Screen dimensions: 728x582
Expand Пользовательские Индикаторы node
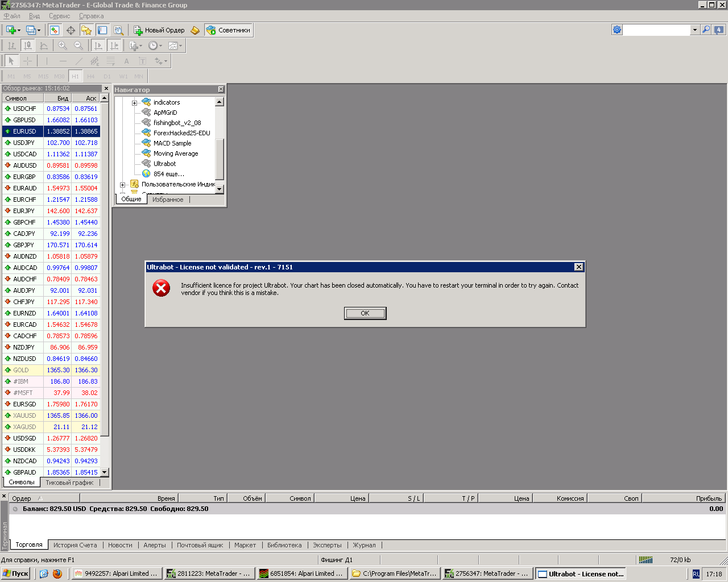tap(122, 185)
